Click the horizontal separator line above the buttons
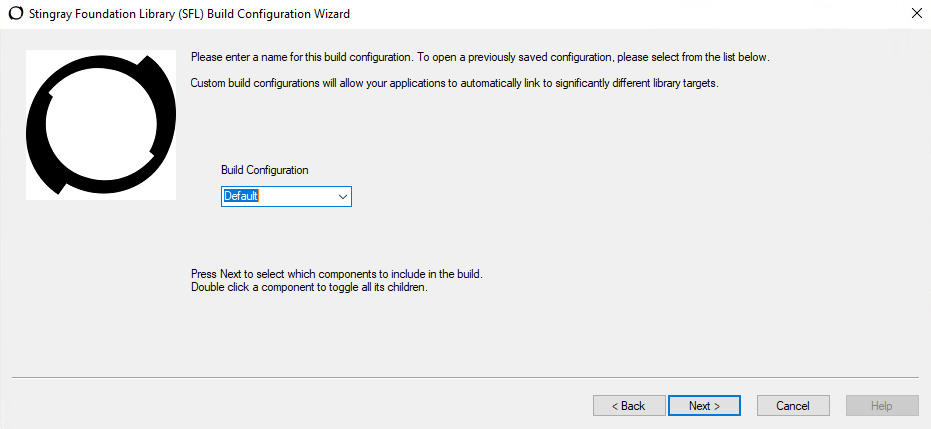The width and height of the screenshot is (931, 429). pyautogui.click(x=465, y=377)
